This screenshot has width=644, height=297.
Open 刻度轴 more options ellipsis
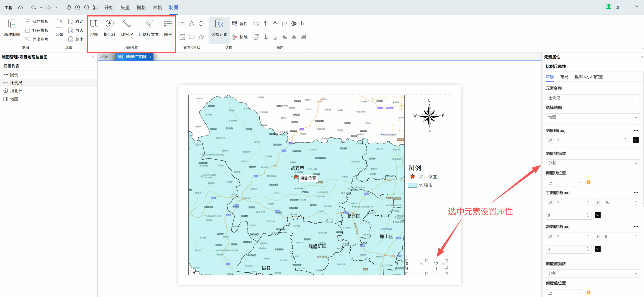(636, 130)
